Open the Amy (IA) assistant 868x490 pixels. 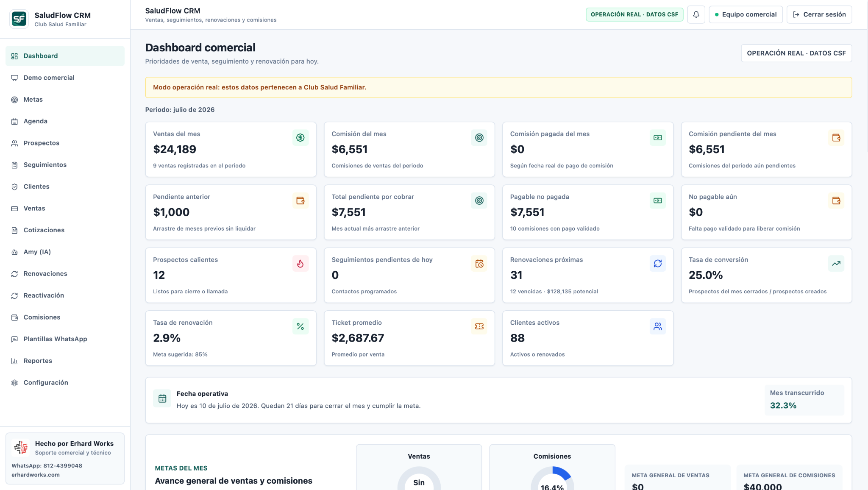[x=65, y=252]
